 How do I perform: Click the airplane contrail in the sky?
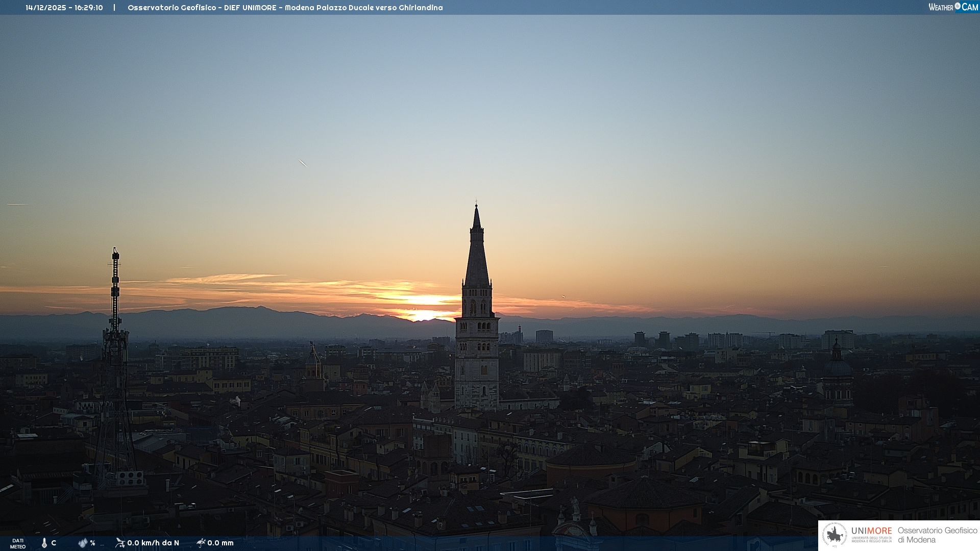pyautogui.click(x=303, y=163)
